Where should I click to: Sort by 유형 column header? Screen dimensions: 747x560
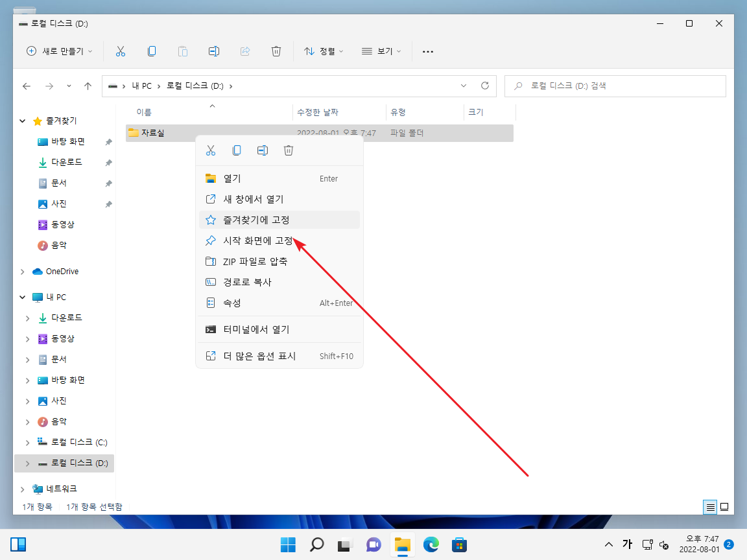(424, 112)
